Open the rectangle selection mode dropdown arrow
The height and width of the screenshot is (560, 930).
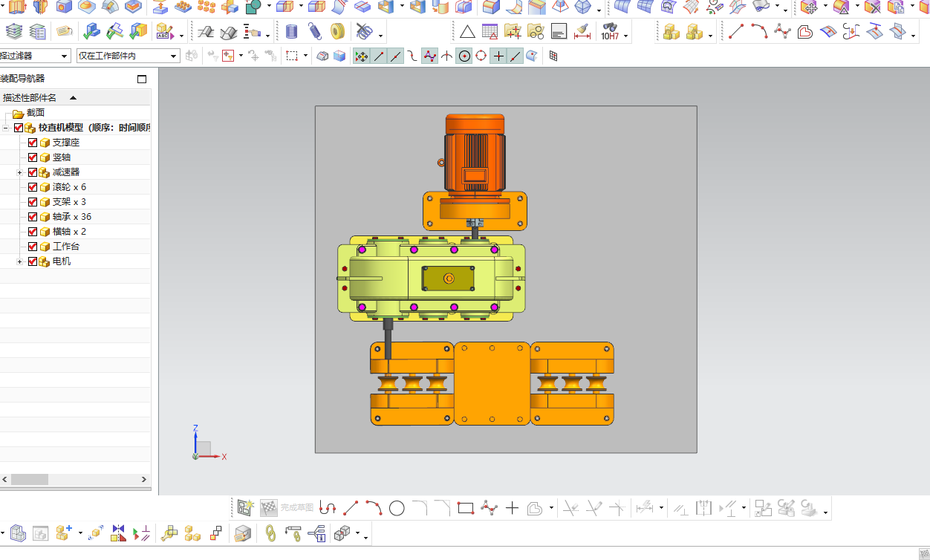(x=305, y=56)
